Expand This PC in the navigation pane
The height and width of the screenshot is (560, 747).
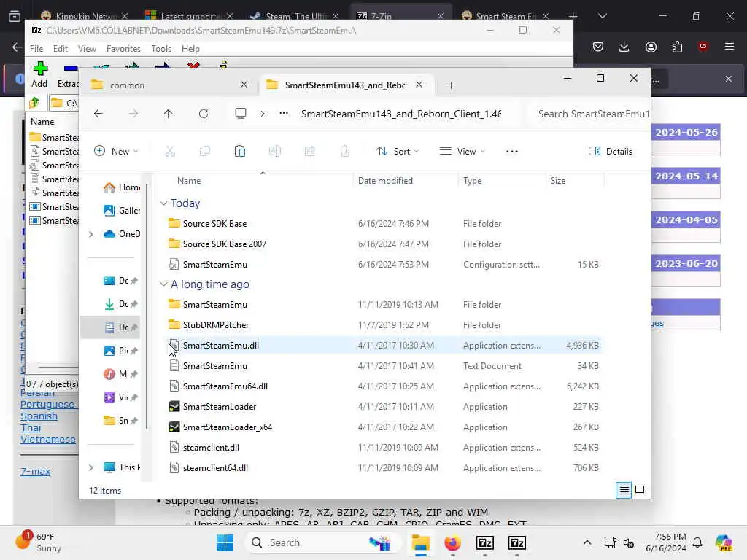[x=91, y=467]
